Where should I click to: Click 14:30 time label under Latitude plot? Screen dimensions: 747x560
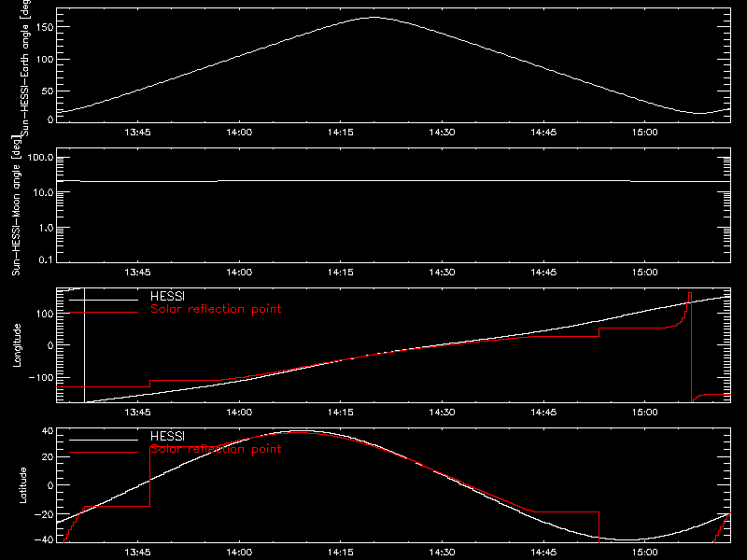442,553
